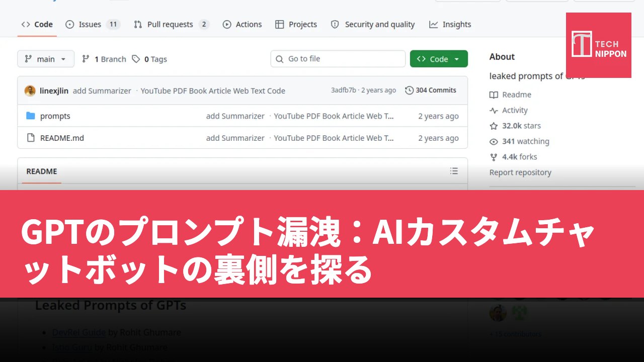Click the Insights graph icon

[x=433, y=24]
